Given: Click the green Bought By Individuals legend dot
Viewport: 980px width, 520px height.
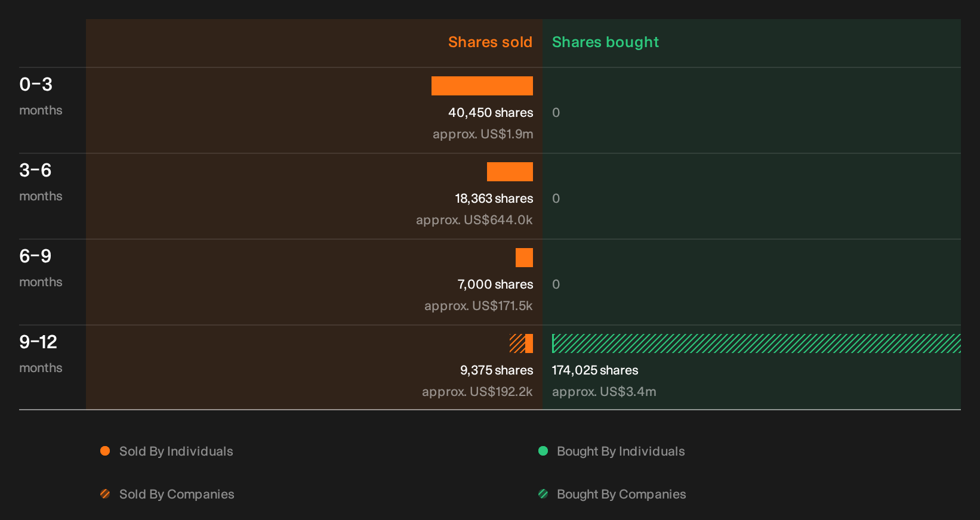Looking at the screenshot, I should pos(543,451).
